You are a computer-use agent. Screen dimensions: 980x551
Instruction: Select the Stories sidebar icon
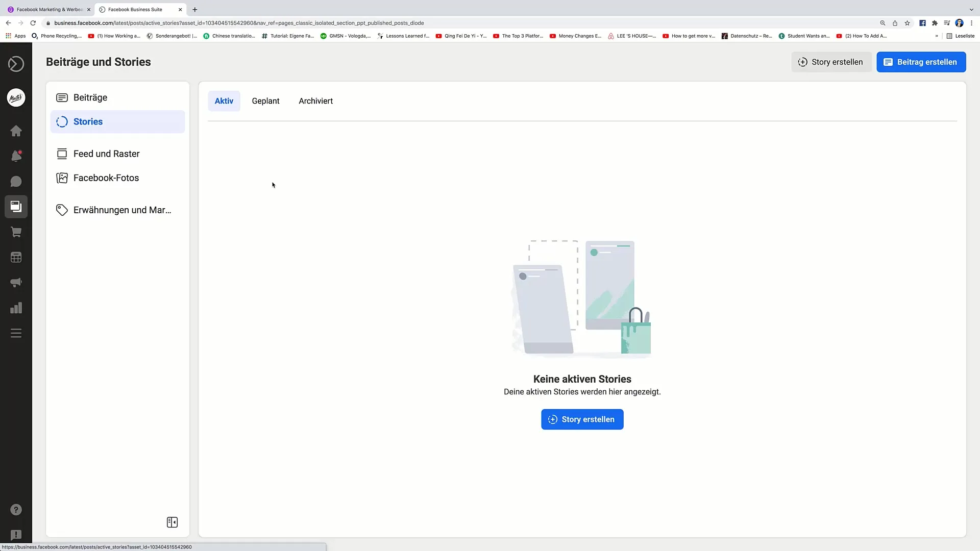click(x=62, y=122)
